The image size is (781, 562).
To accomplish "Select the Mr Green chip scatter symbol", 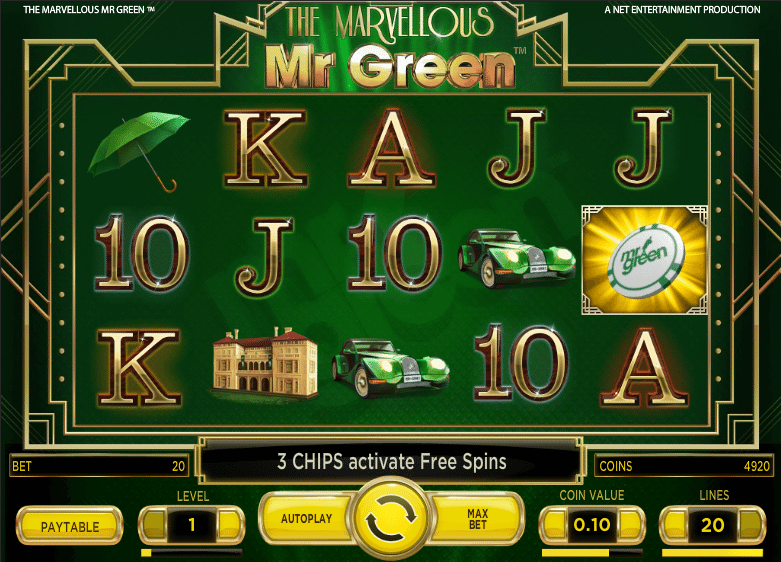I will tap(645, 260).
